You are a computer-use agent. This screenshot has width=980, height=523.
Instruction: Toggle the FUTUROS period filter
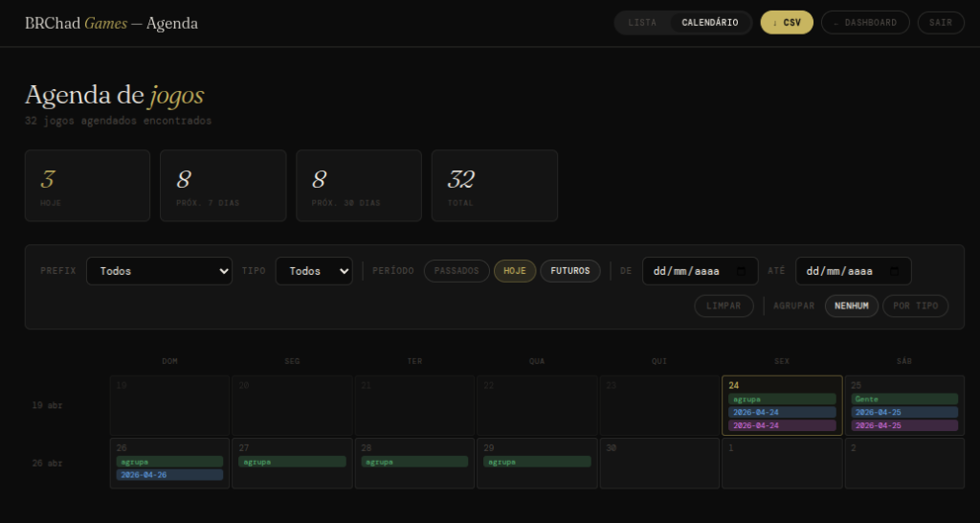tap(570, 271)
